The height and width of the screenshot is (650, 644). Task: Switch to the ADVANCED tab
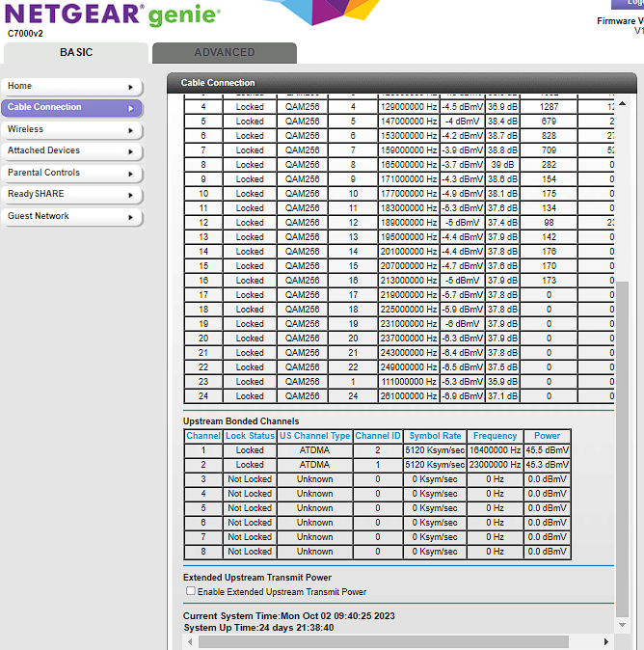pos(224,53)
